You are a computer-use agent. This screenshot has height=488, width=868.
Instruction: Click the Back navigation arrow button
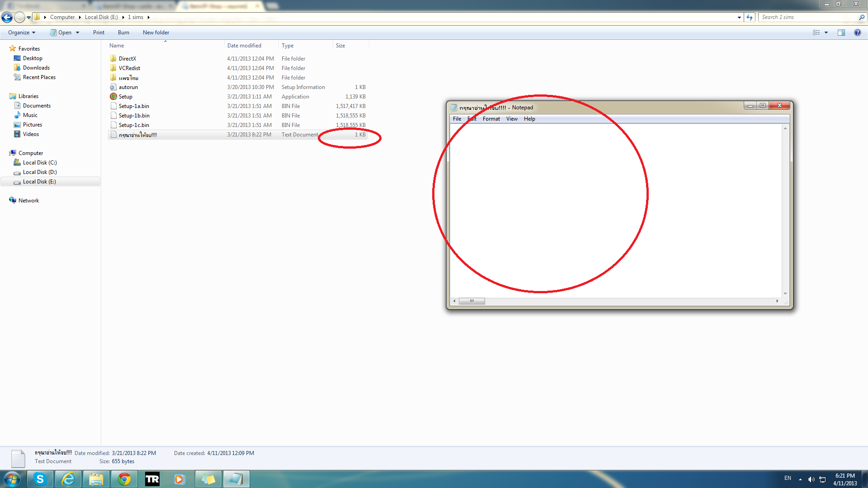click(x=7, y=17)
